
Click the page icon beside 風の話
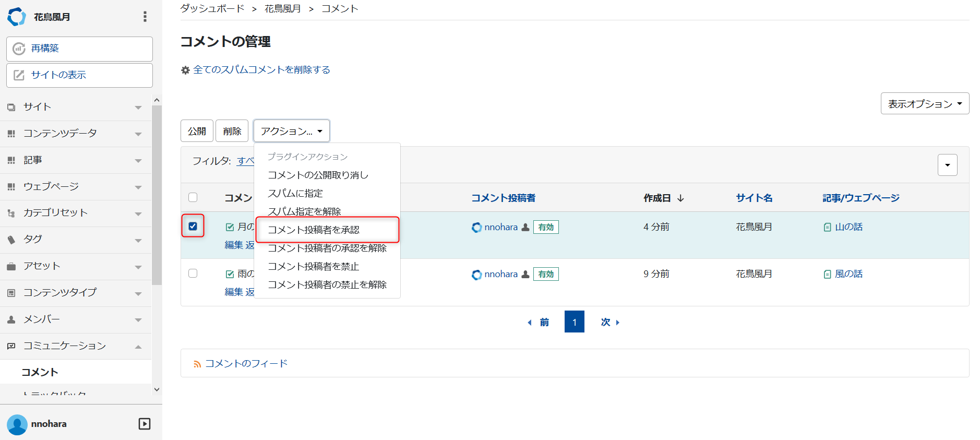(x=827, y=274)
